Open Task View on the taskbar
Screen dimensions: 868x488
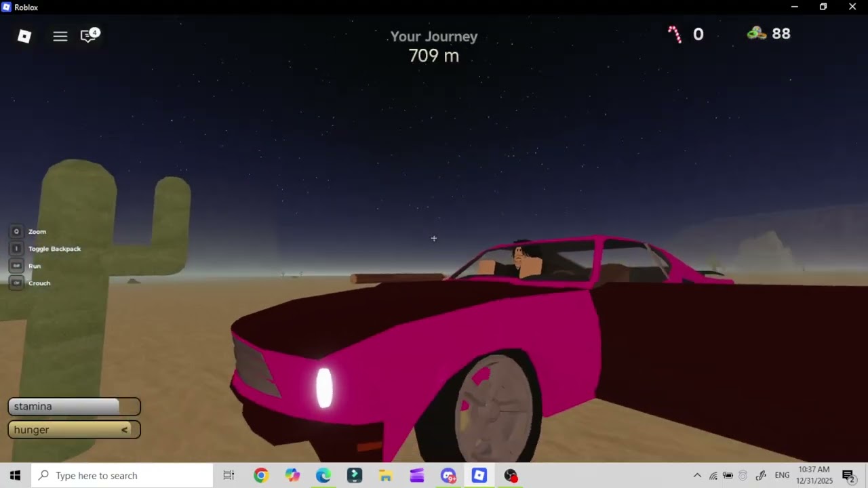(229, 476)
